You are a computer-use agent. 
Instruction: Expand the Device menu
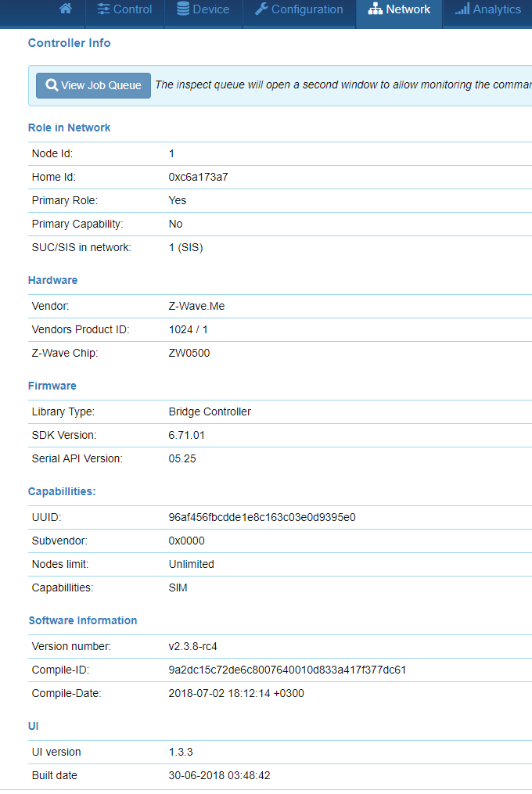click(203, 9)
